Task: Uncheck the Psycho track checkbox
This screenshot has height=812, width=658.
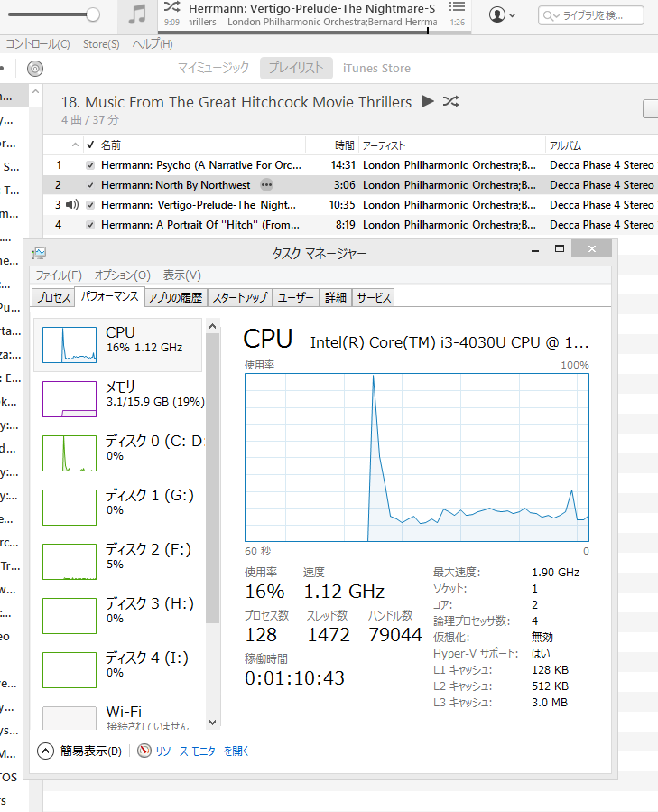Action: tap(90, 165)
